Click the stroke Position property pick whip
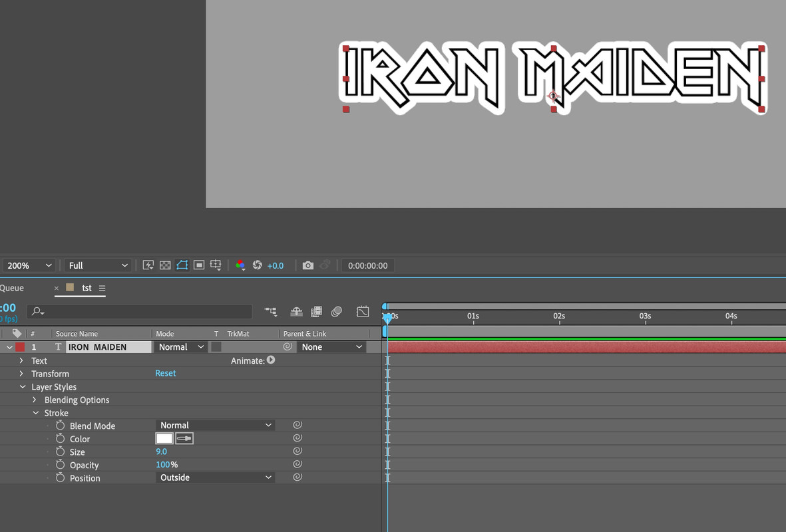 297,477
